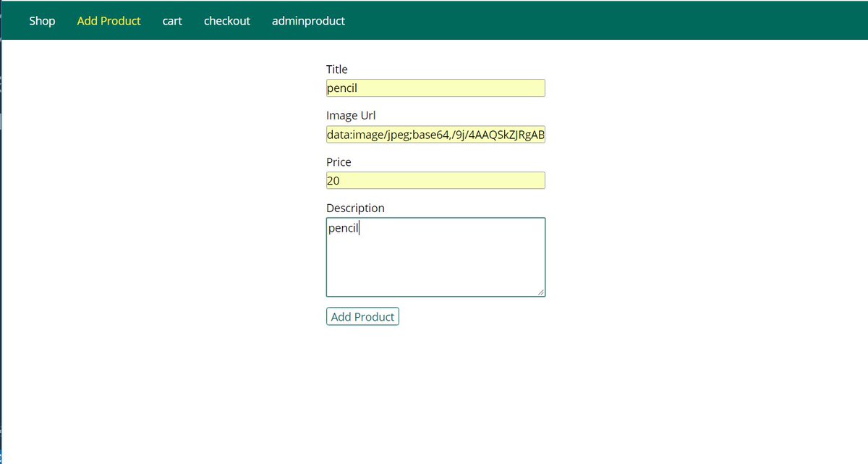Click inside the Price input field
This screenshot has height=464, width=868.
435,180
